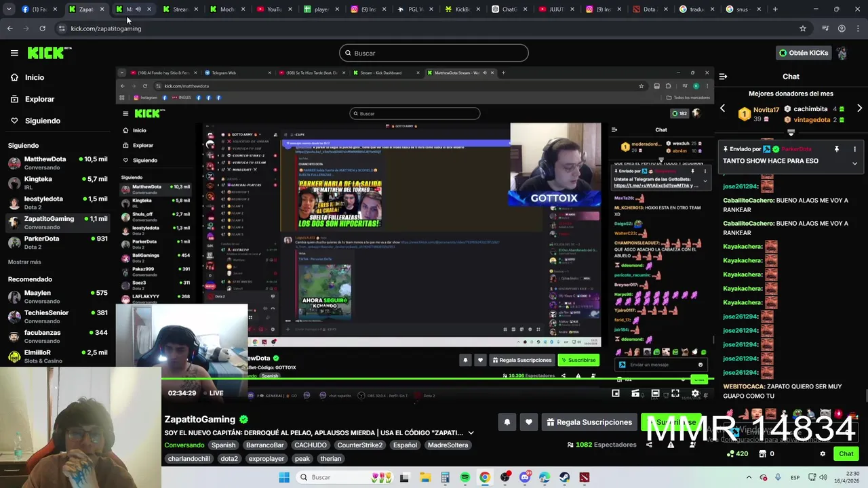This screenshot has height=488, width=868.
Task: Show next top donors with right arrow
Action: [x=859, y=108]
